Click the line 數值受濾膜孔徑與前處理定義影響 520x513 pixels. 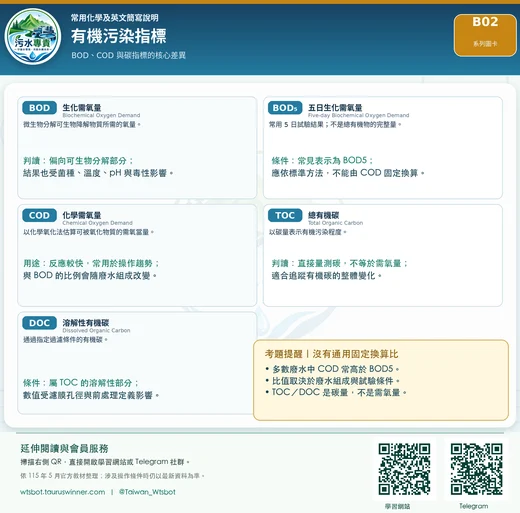click(91, 395)
